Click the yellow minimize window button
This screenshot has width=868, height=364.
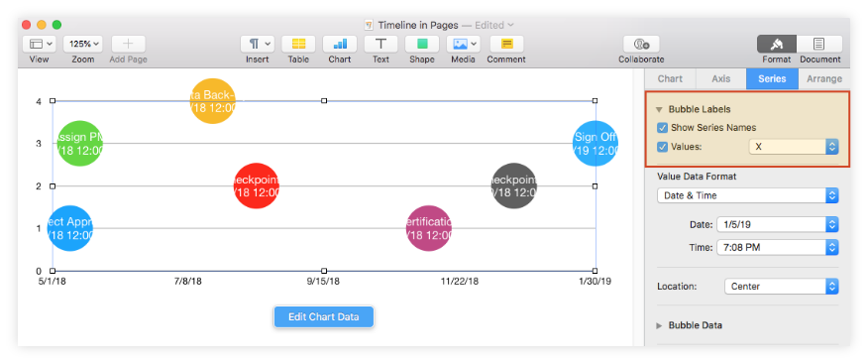coord(42,25)
